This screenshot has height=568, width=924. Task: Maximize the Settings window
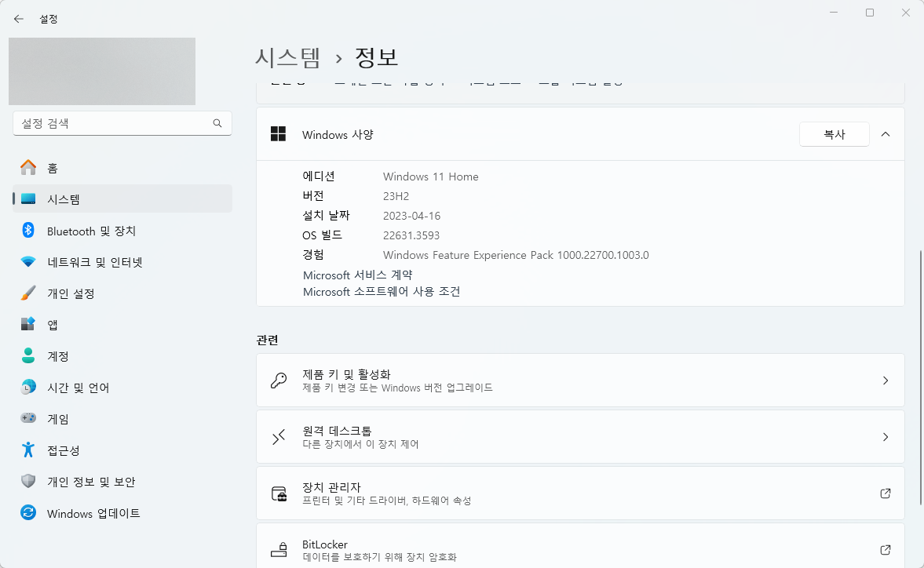click(x=870, y=13)
